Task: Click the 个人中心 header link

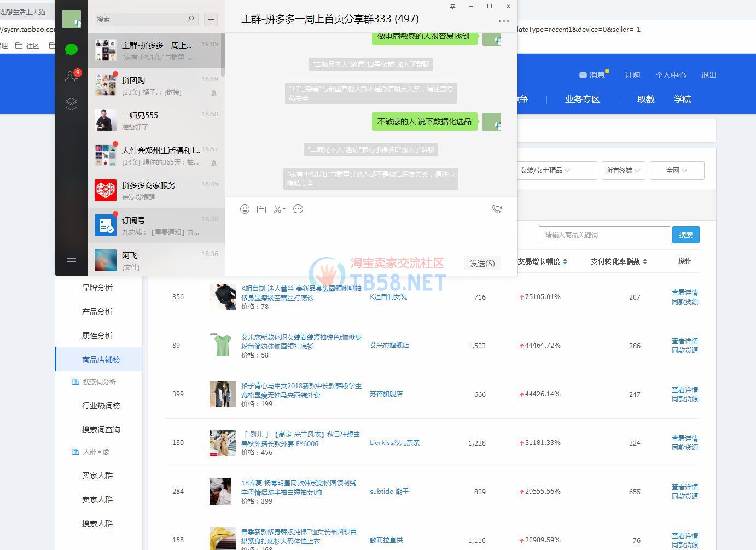Action: pos(671,75)
